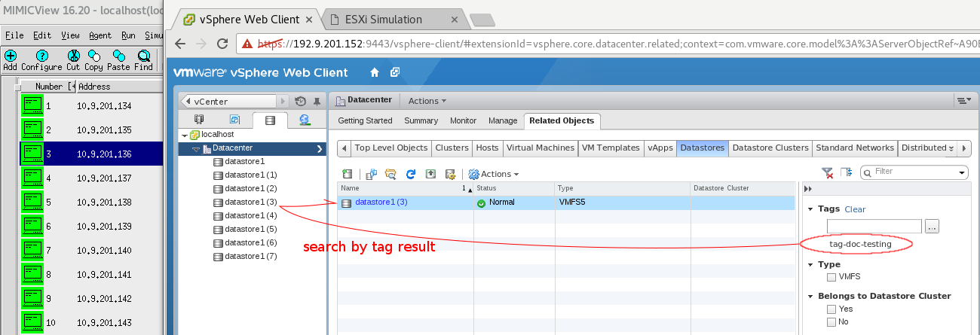
Task: Switch navigator to Networking view
Action: 305,120
